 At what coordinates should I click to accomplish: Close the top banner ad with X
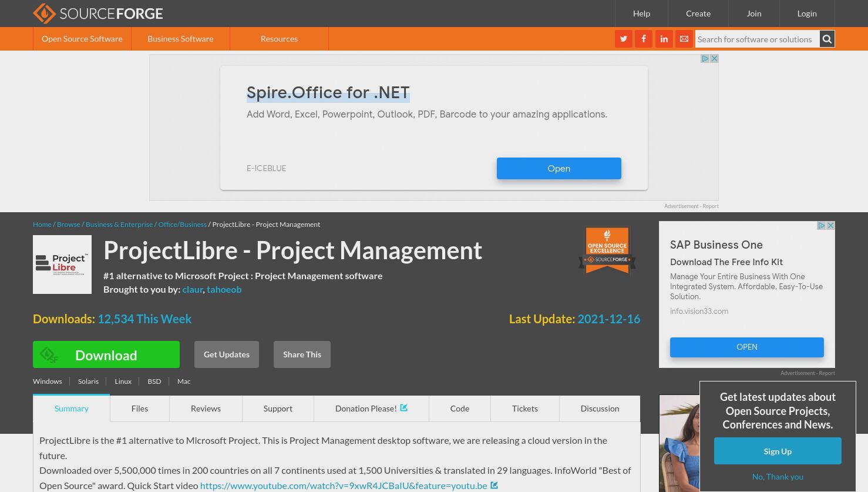coord(714,59)
